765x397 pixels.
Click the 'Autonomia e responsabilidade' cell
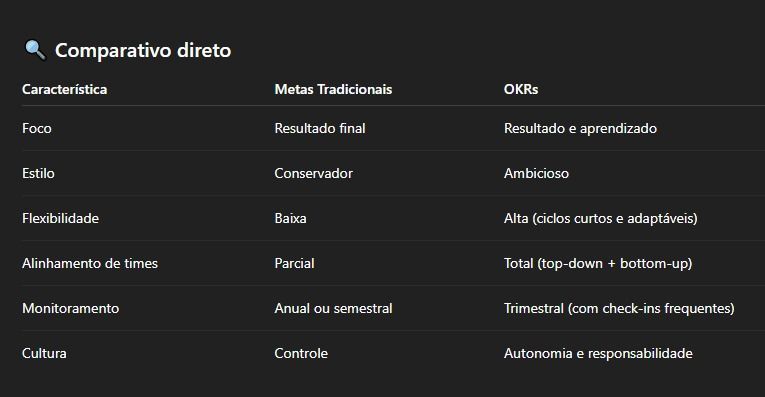598,353
